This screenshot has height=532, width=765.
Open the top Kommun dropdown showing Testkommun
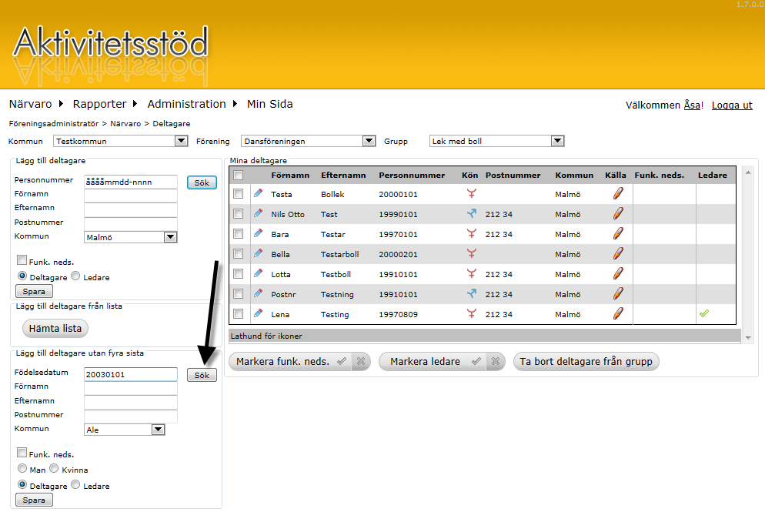(121, 141)
